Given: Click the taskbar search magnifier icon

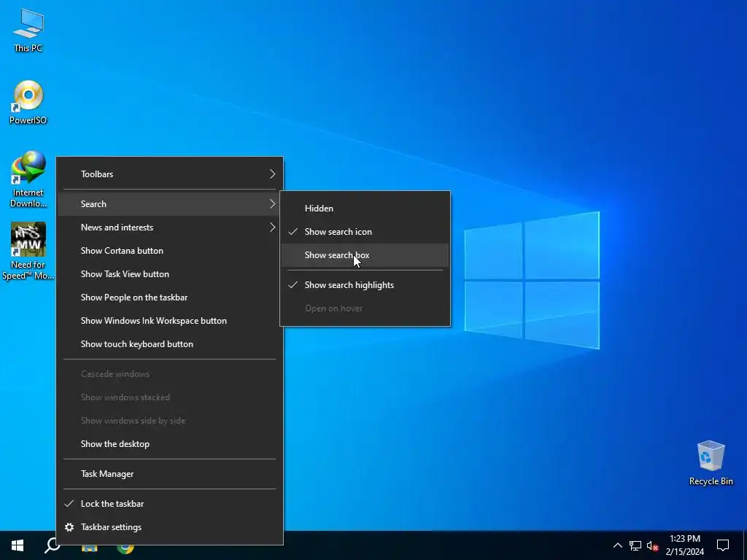Looking at the screenshot, I should pos(53,545).
